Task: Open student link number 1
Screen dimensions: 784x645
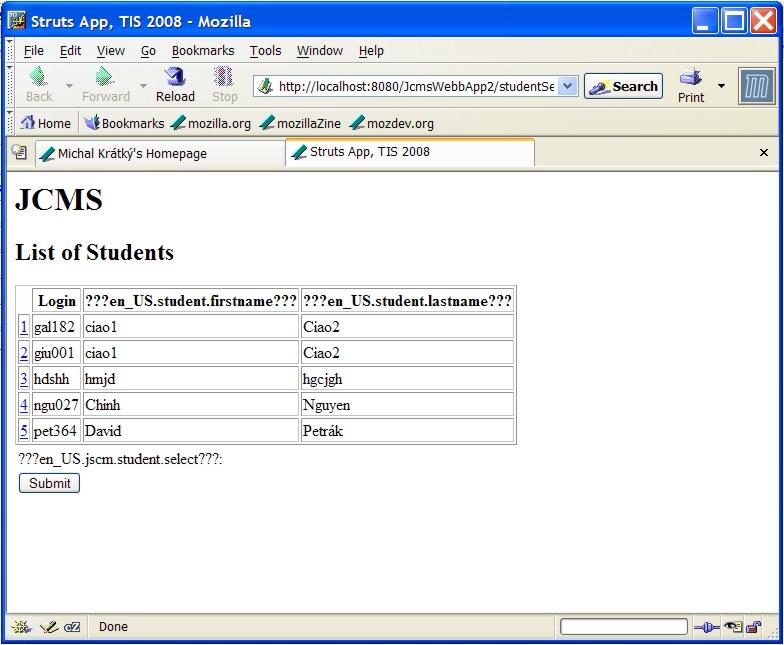Action: pyautogui.click(x=24, y=326)
